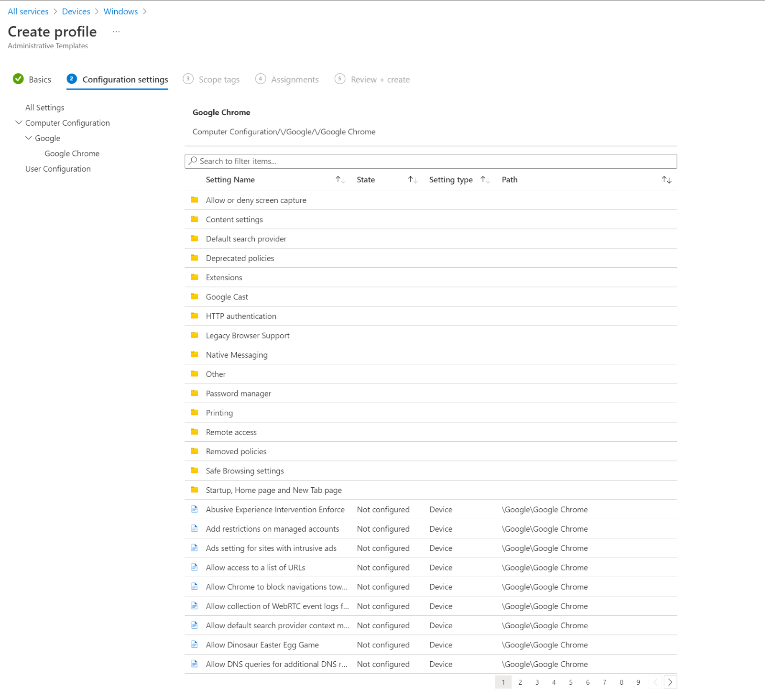The height and width of the screenshot is (700, 765).
Task: Click the Safe Browsing settings folder icon
Action: 194,470
